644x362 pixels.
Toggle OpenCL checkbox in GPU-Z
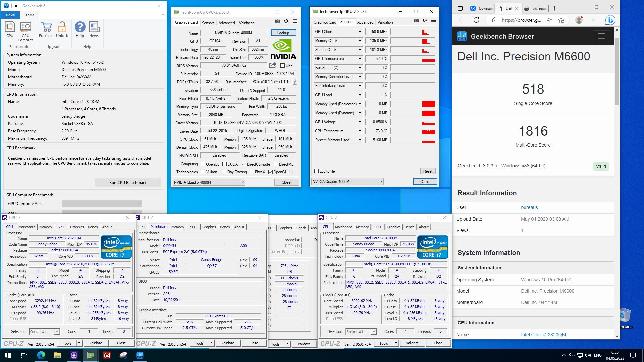tap(203, 164)
